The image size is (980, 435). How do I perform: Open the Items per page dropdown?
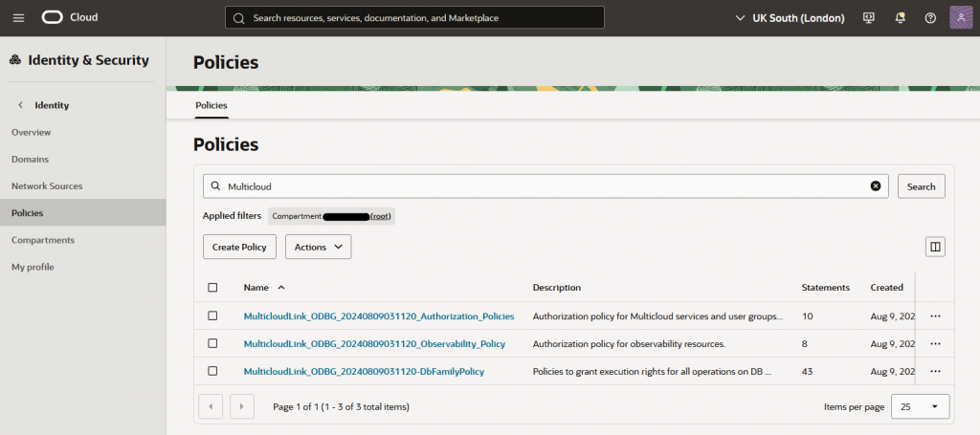click(x=920, y=406)
